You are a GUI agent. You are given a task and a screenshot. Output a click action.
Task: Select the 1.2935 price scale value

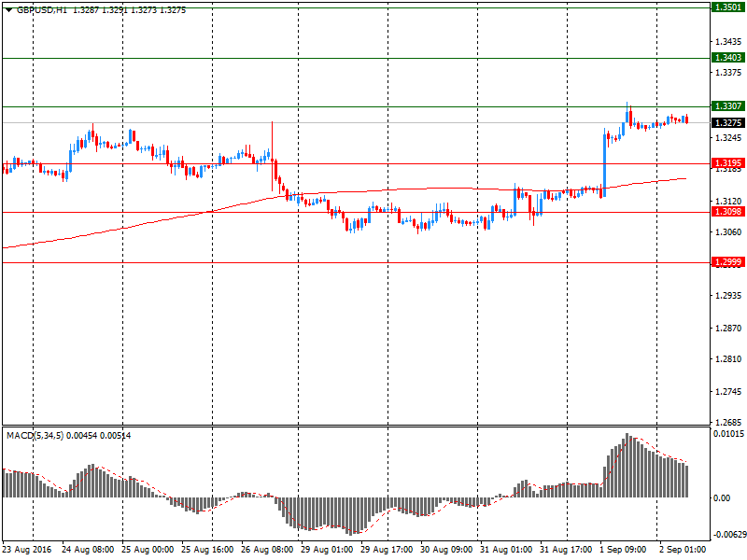coord(728,296)
